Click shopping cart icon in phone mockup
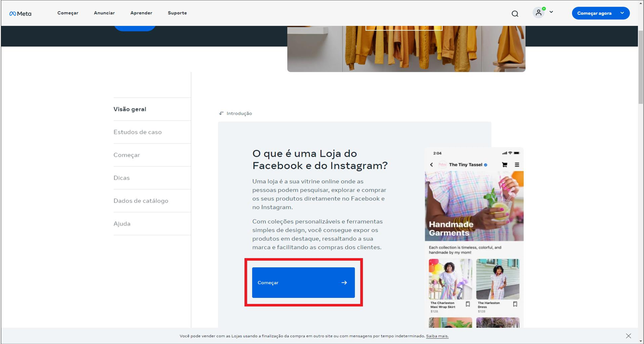The height and width of the screenshot is (344, 644). (505, 165)
